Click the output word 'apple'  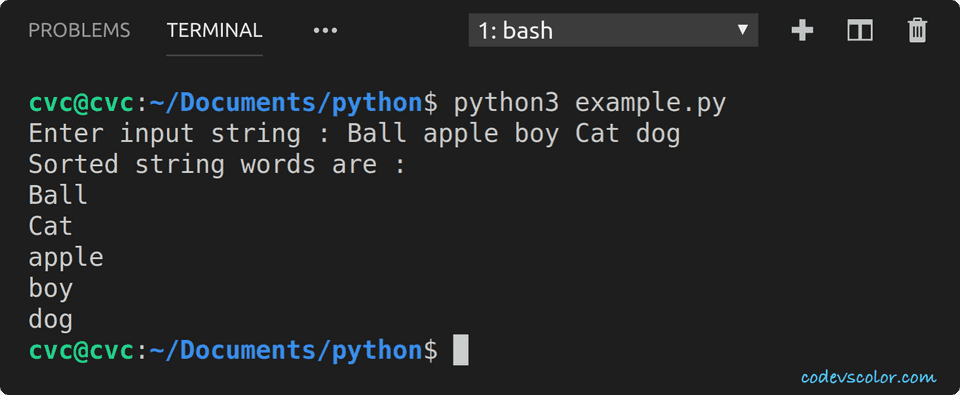pyautogui.click(x=66, y=258)
